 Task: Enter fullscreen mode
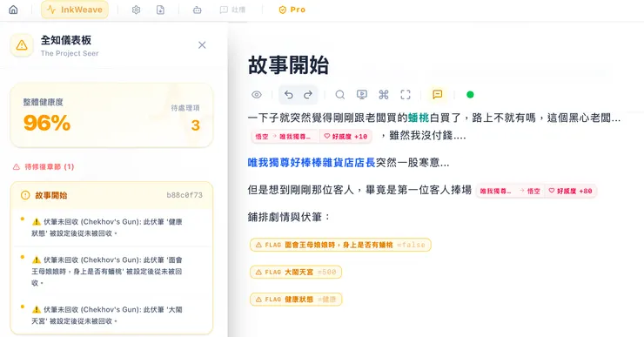406,95
